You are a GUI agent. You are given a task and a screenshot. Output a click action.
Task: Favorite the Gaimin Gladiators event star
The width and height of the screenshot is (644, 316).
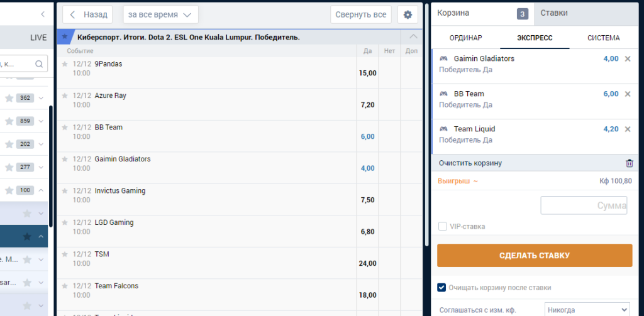pos(65,159)
